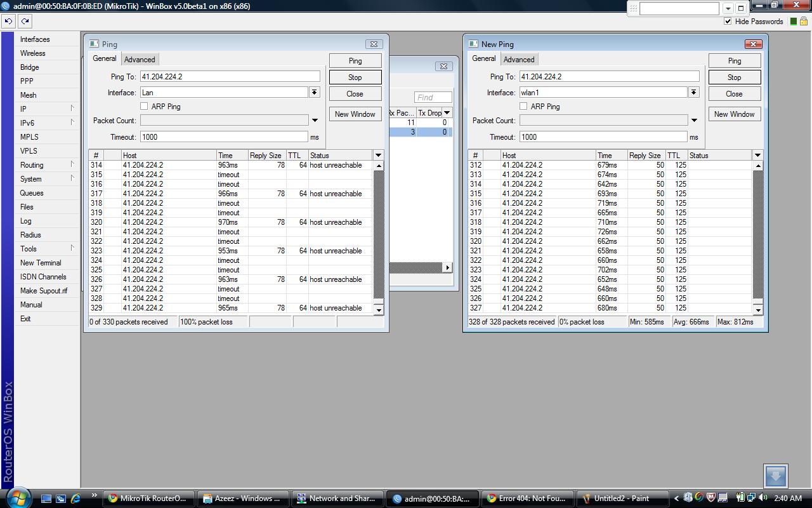The image size is (812, 508).
Task: Open Interface dropdown showing Lan
Action: pos(314,92)
